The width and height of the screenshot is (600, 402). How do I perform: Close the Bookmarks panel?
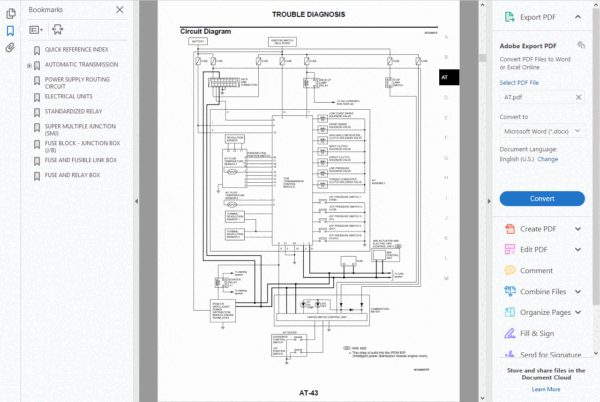pos(120,10)
